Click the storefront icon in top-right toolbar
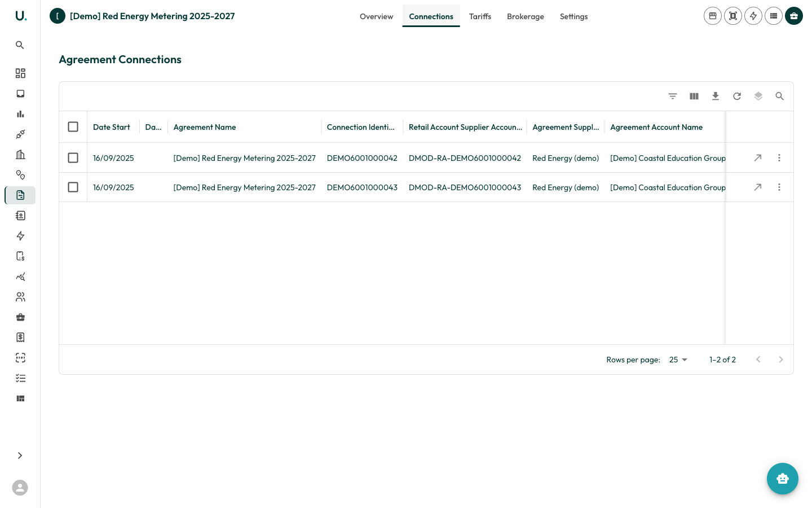Viewport: 812px width, 508px height. click(713, 16)
